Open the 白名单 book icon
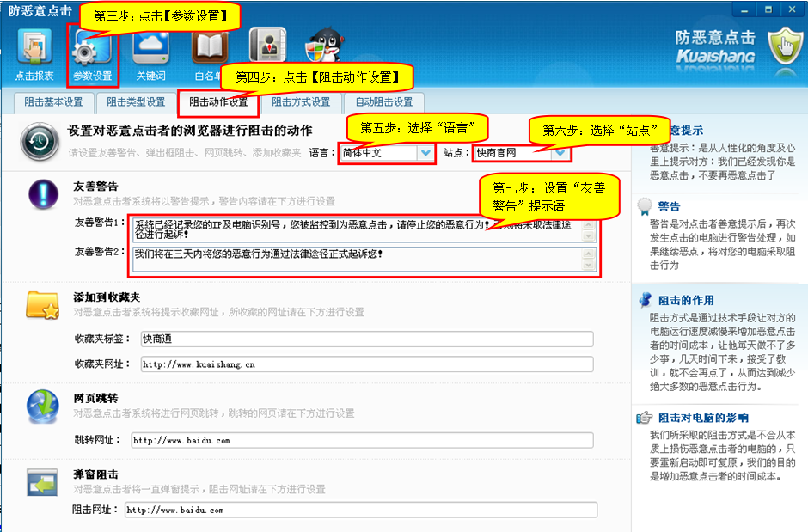The image size is (808, 532). coord(209,50)
